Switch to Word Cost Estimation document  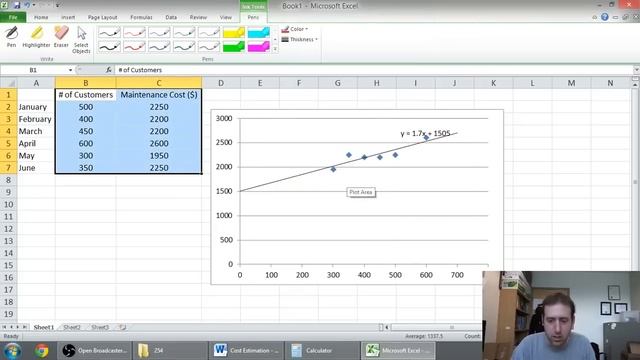pyautogui.click(x=246, y=351)
